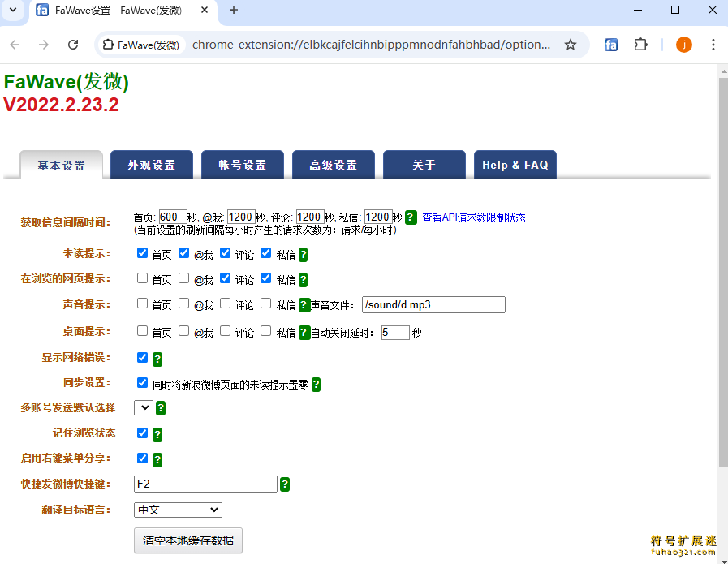728x564 pixels.
Task: Enable @我 in the 桌面提示 row
Action: coord(184,331)
